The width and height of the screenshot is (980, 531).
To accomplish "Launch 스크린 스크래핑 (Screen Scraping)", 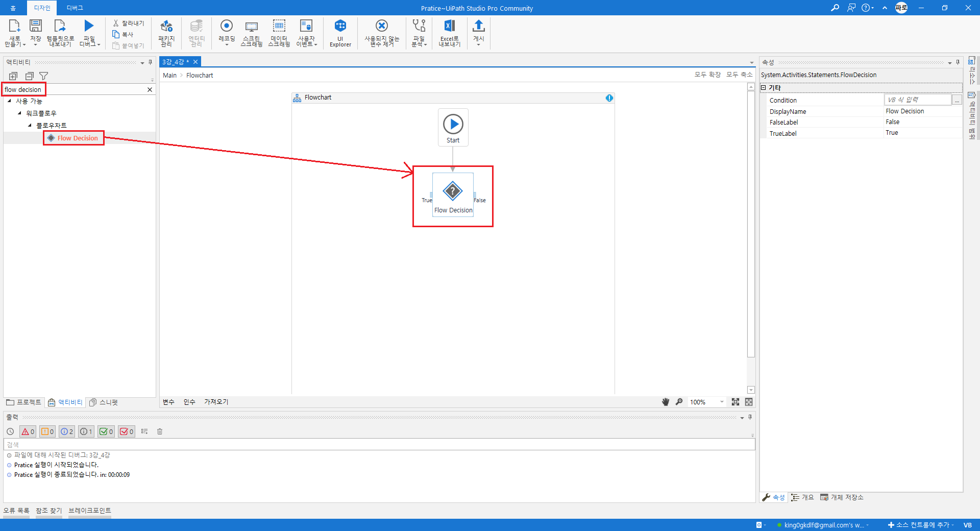I will (252, 33).
